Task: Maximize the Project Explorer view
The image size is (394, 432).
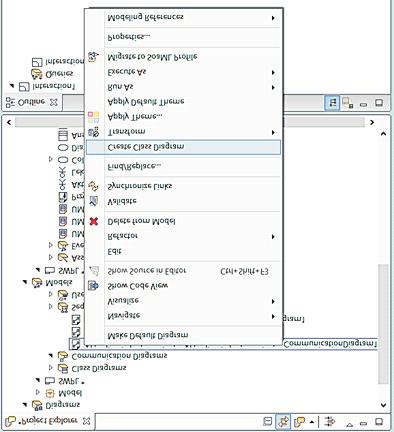Action: pyautogui.click(x=379, y=422)
